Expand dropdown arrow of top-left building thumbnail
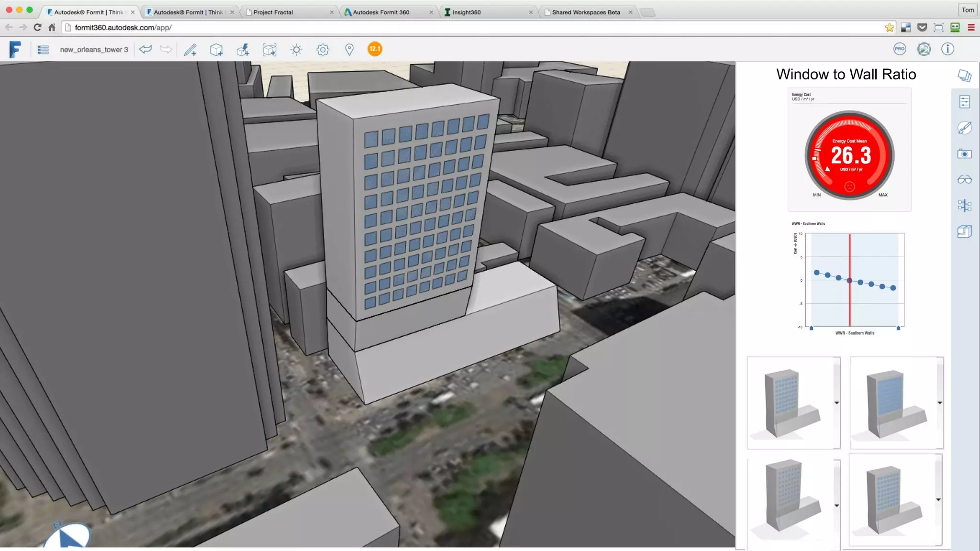The height and width of the screenshot is (551, 980). pyautogui.click(x=836, y=403)
